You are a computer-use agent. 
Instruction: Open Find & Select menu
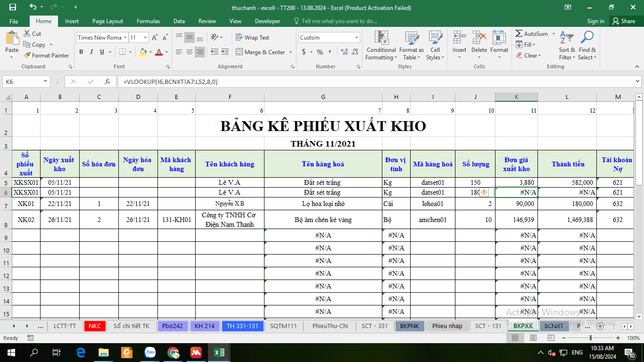point(587,46)
